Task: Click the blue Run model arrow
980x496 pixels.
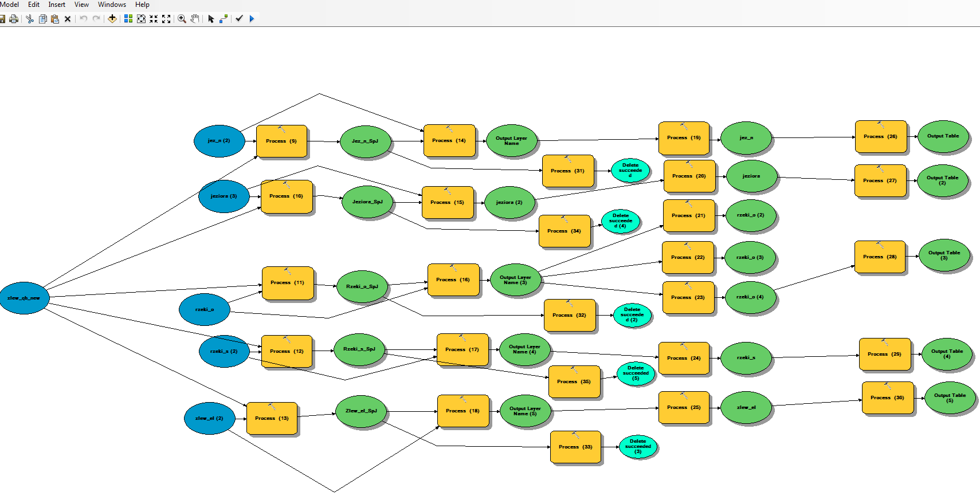Action: point(252,19)
